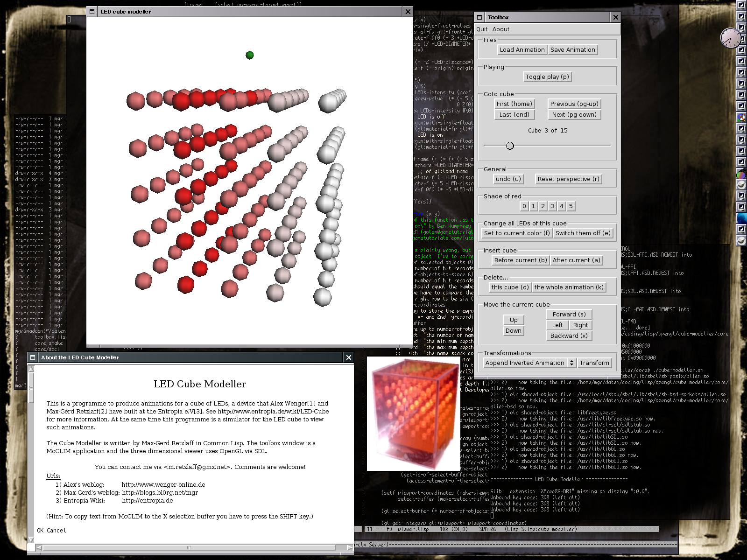Go to the Next (pg-down) cube
This screenshot has height=560, width=747.
tap(574, 115)
